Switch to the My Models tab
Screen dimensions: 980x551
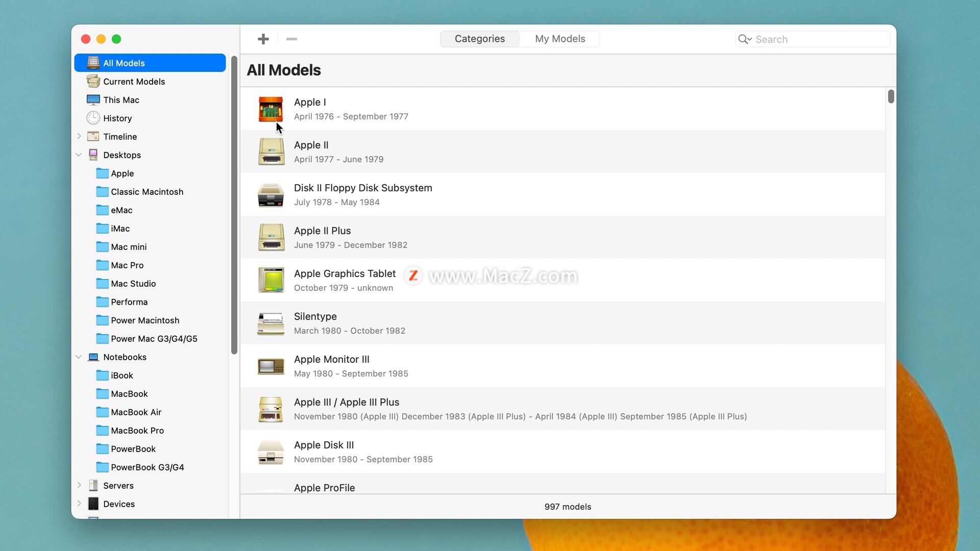tap(560, 39)
